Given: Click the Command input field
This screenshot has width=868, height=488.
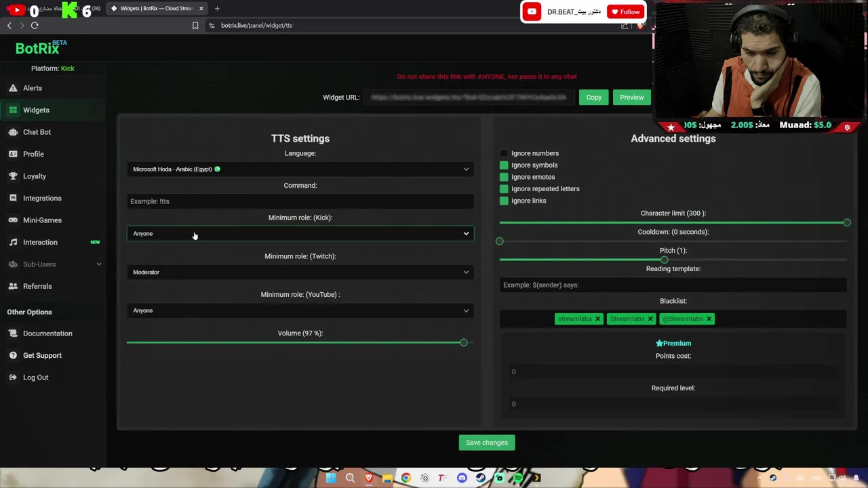Looking at the screenshot, I should point(300,201).
